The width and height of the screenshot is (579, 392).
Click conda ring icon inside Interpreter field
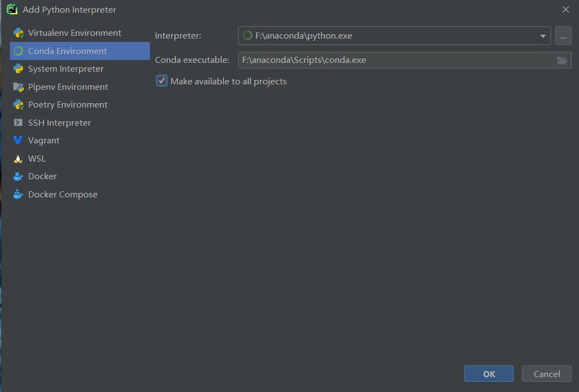pos(247,35)
